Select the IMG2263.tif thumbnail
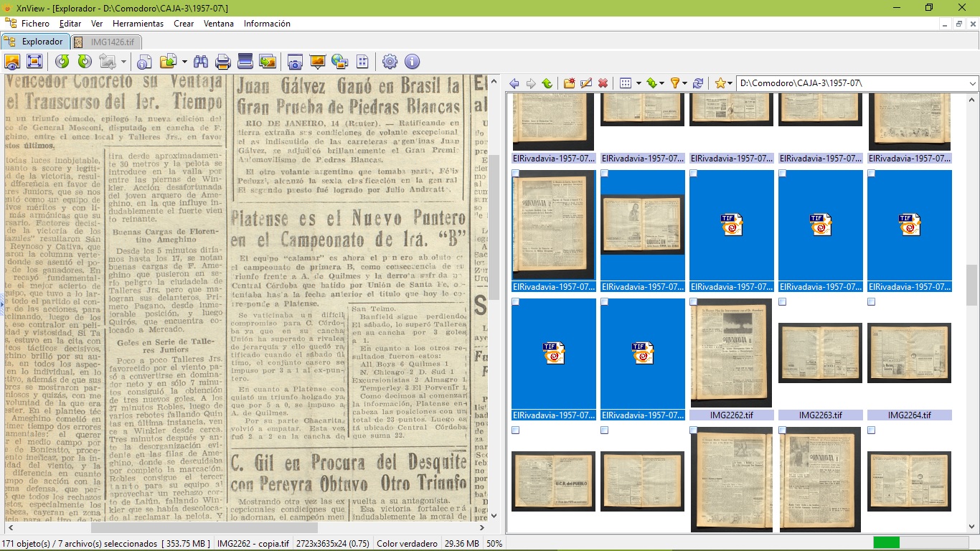The height and width of the screenshot is (551, 980). (x=820, y=353)
